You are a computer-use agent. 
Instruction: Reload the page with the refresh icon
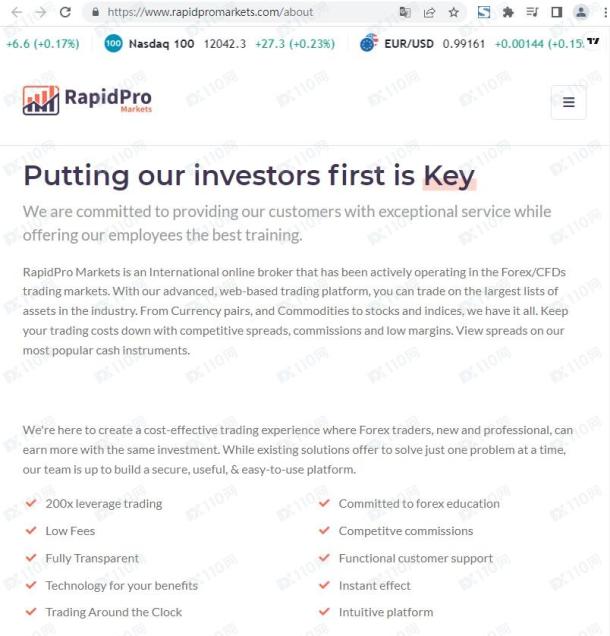tap(65, 12)
